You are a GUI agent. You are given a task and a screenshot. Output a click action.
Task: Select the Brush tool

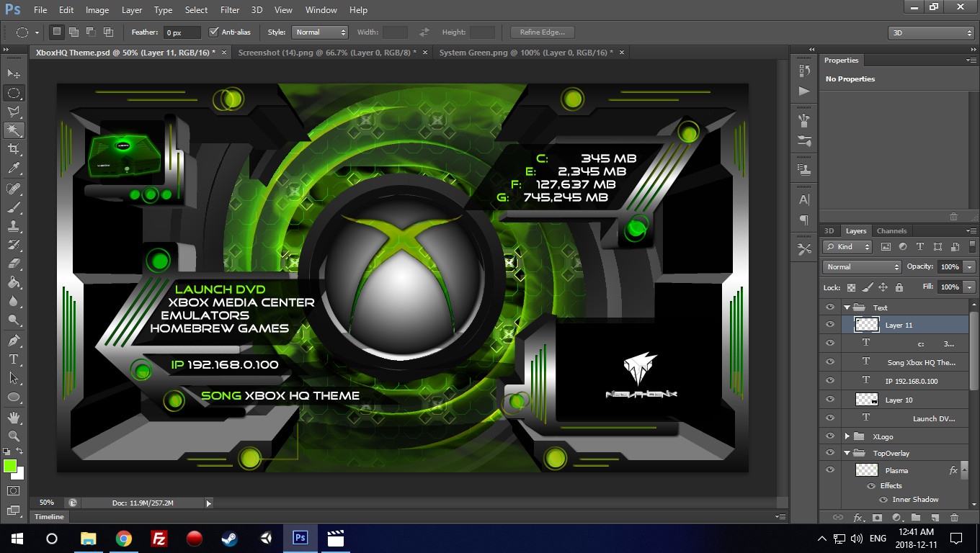pos(14,207)
